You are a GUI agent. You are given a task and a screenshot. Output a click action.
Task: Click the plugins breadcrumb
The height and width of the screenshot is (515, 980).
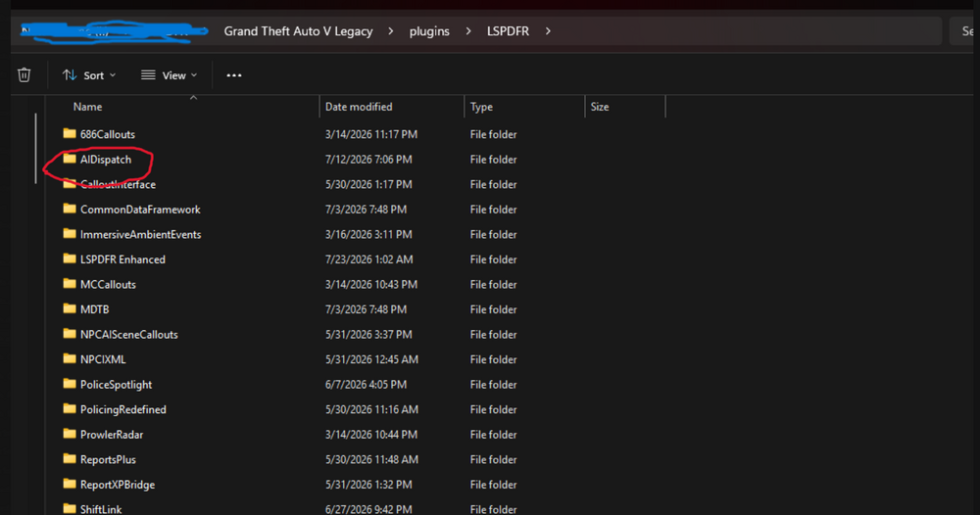[429, 31]
